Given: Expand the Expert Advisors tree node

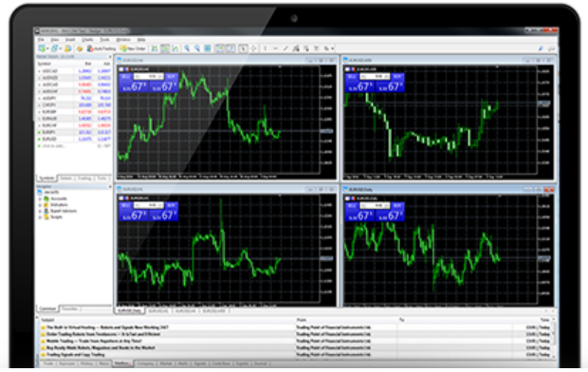Looking at the screenshot, I should click(40, 211).
